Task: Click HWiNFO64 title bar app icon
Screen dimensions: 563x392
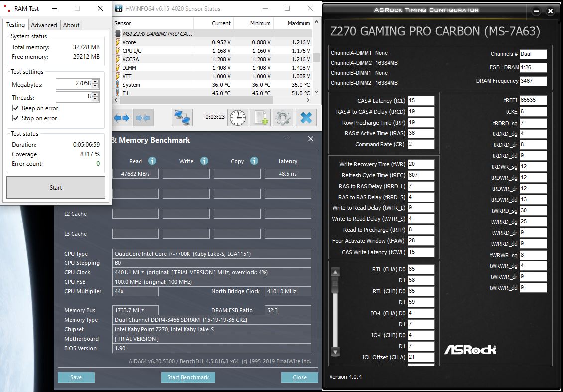Action: [x=118, y=8]
